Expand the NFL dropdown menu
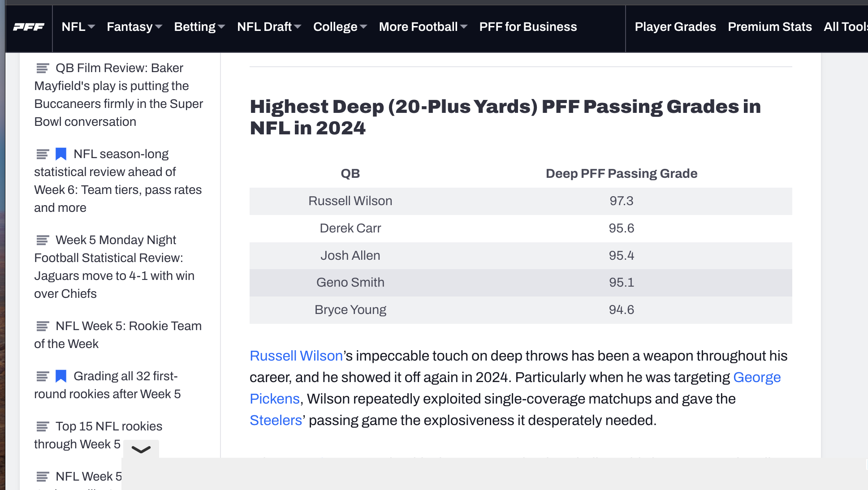This screenshot has height=490, width=868. click(78, 27)
